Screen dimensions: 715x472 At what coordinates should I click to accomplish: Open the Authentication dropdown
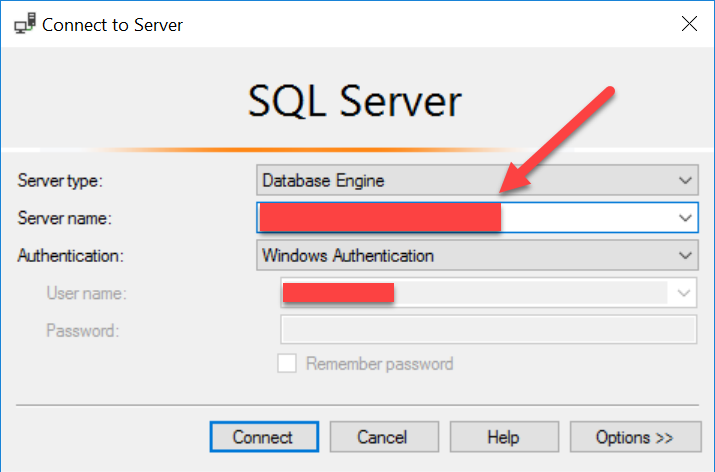click(477, 255)
